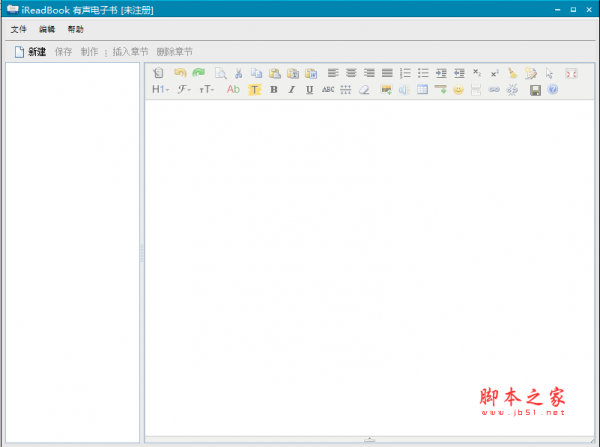Viewport: 600px width, 447px height.
Task: Open the font family dropdown
Action: click(184, 90)
